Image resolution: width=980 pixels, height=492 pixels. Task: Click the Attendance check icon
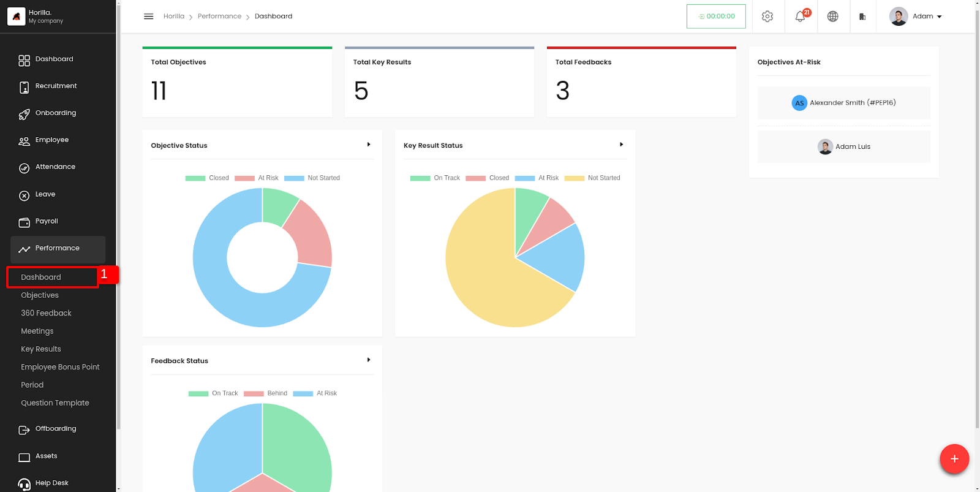[x=24, y=168]
